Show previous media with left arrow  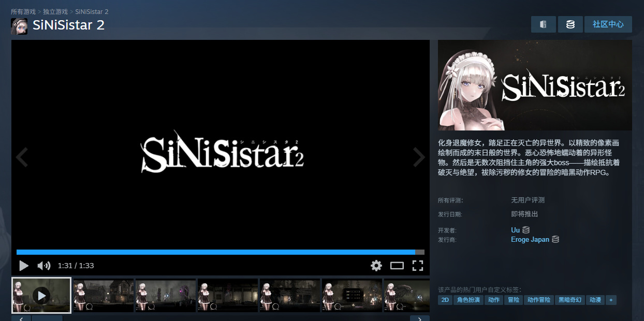(x=22, y=157)
